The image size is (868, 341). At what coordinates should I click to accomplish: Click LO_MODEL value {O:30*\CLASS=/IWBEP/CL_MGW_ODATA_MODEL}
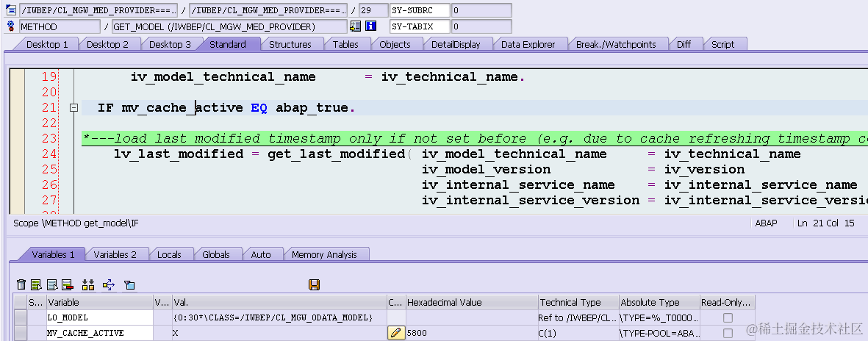tap(279, 317)
